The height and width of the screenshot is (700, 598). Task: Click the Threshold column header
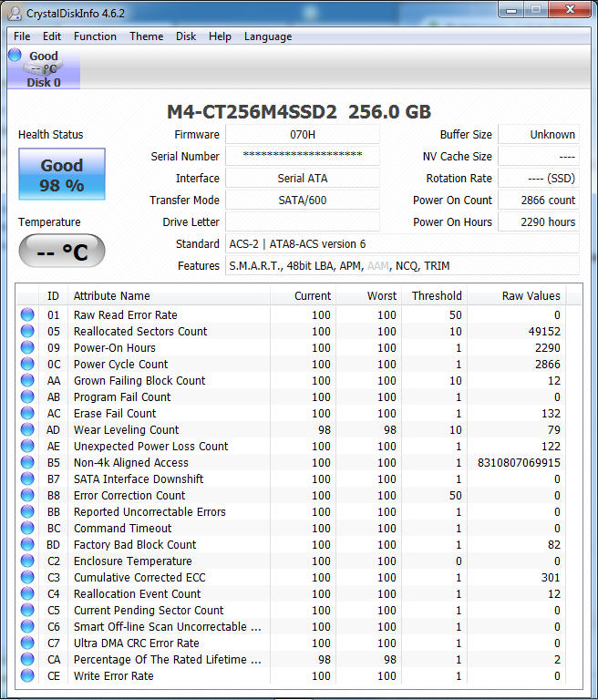tap(435, 295)
